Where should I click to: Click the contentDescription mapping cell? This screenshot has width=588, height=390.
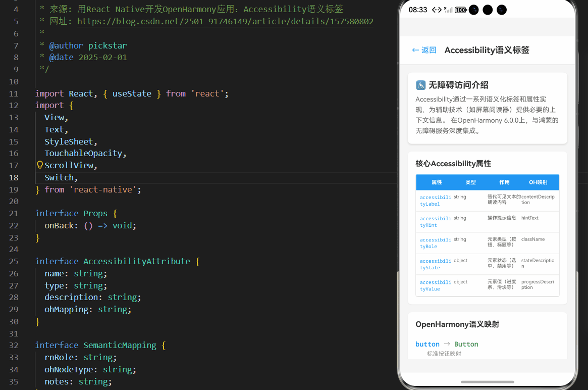pyautogui.click(x=538, y=200)
